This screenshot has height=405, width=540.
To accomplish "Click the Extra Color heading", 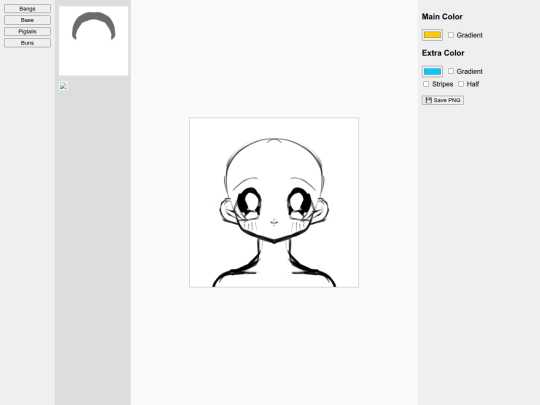I will click(443, 53).
